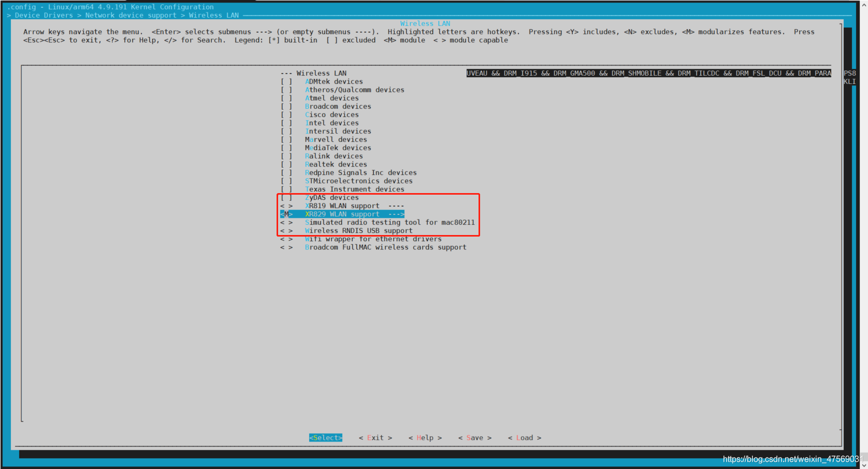Select Simulated radio testing tool for mac80211

click(390, 223)
